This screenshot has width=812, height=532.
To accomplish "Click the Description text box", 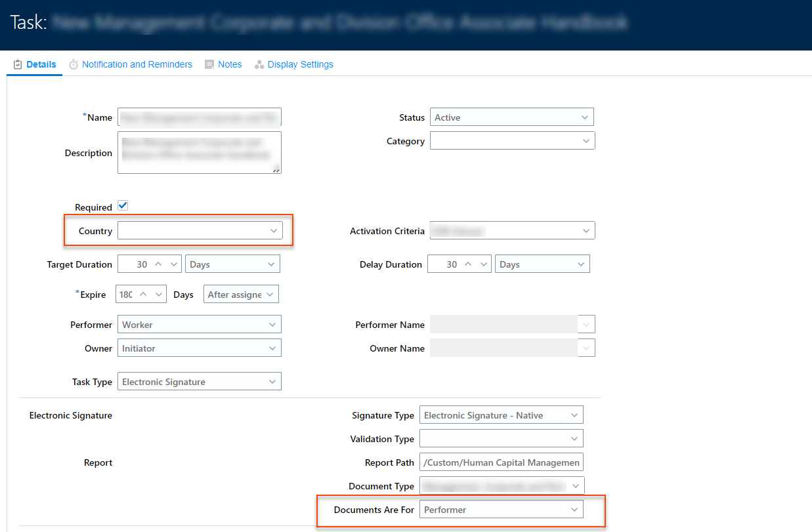I will [199, 152].
